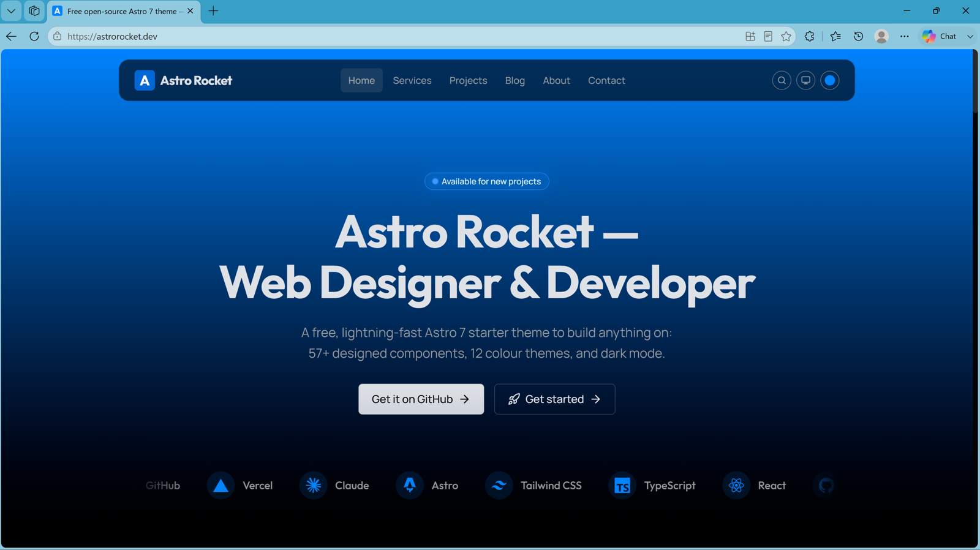Viewport: 980px width, 550px height.
Task: Open the tab actions workspaces icon
Action: tap(34, 11)
